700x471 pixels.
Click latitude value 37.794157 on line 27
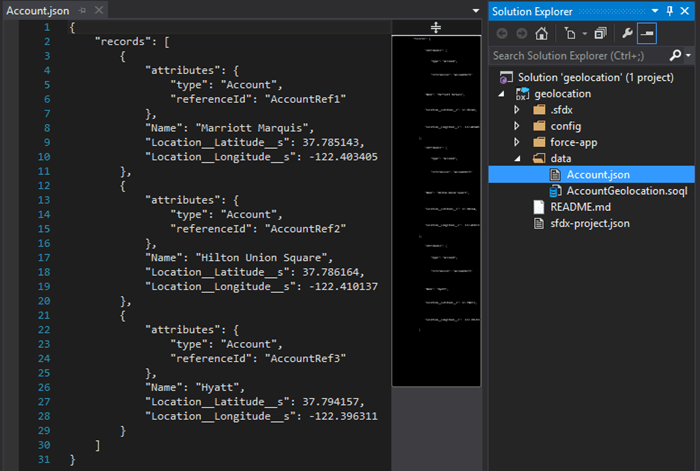331,402
